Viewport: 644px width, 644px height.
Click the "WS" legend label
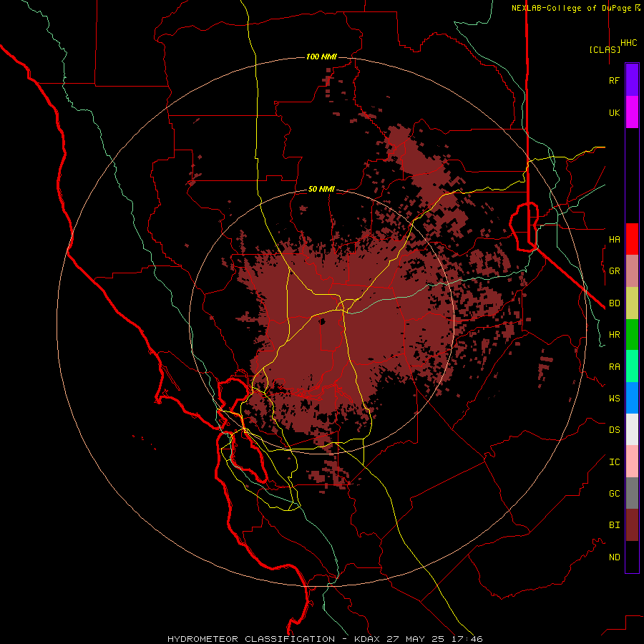click(x=614, y=398)
